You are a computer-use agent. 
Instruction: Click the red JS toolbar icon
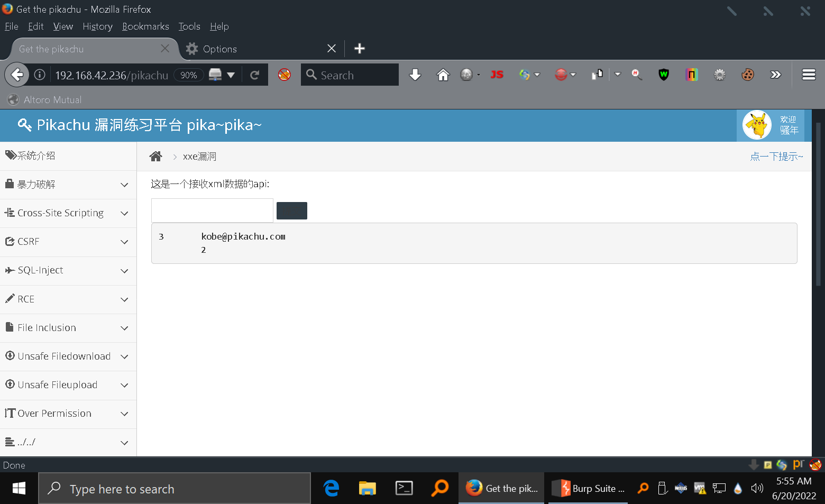(497, 75)
